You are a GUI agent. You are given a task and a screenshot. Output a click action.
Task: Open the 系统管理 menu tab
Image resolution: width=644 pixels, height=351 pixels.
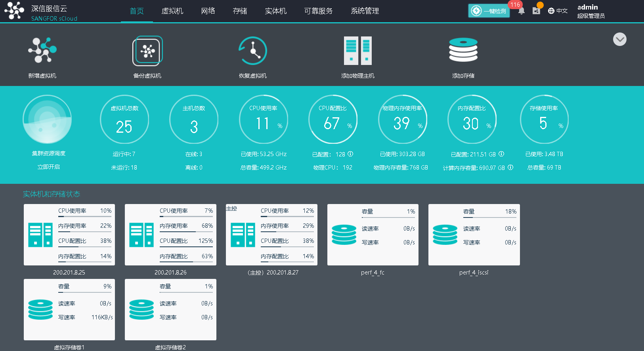pyautogui.click(x=365, y=11)
